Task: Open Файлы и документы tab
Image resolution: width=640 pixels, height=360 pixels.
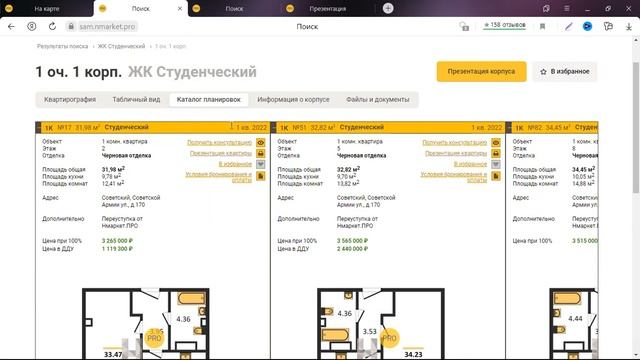Action: [x=378, y=100]
